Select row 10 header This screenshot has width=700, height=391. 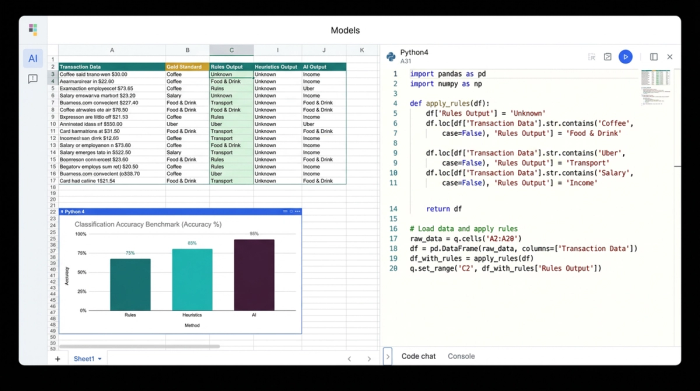53,124
